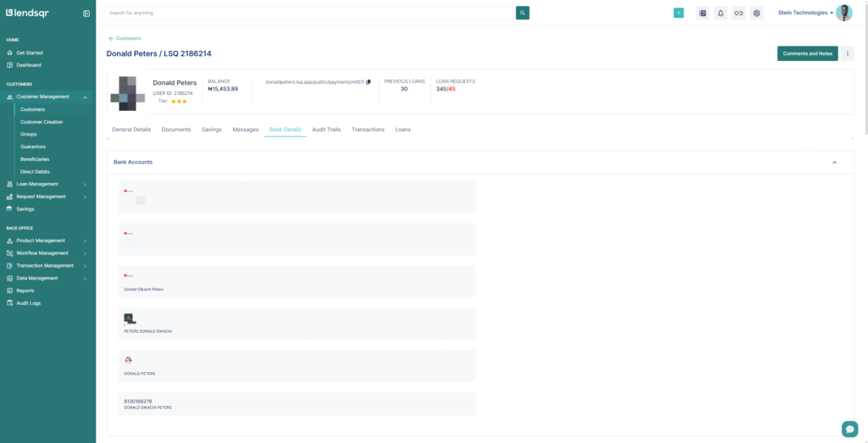Click the Get Started home icon
The width and height of the screenshot is (868, 443).
9,53
